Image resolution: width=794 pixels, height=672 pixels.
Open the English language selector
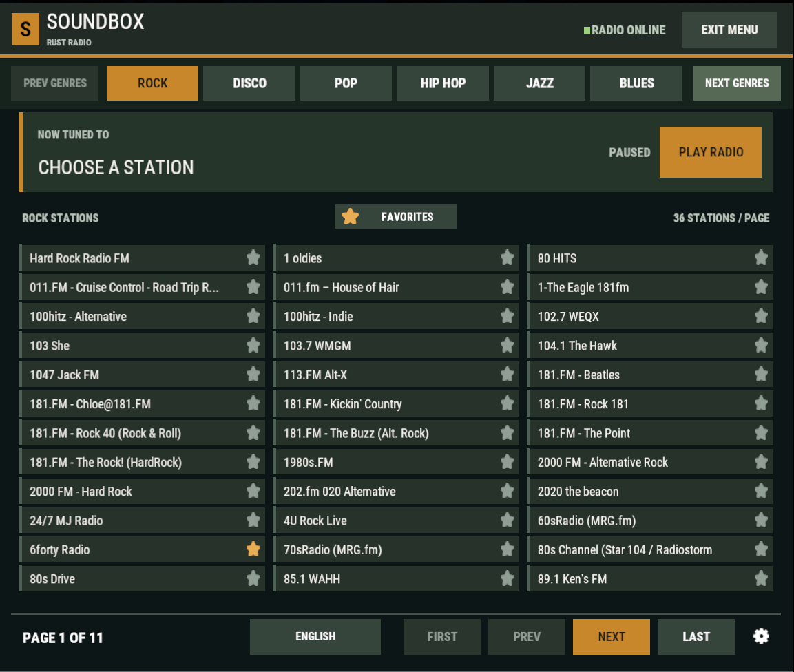click(315, 637)
